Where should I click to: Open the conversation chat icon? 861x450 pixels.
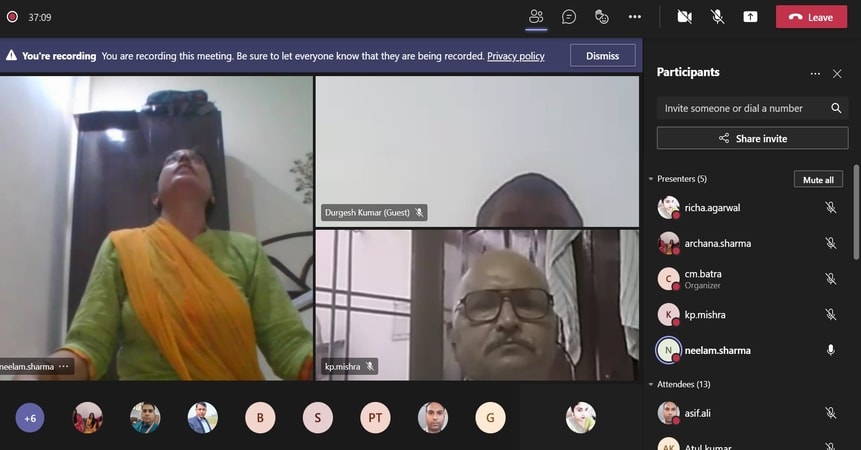coord(569,17)
